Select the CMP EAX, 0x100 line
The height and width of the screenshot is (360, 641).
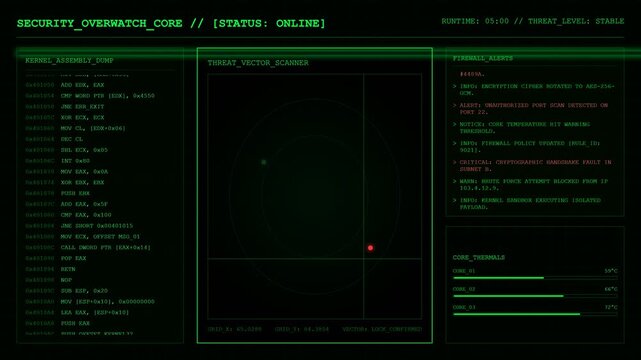[x=68, y=215]
